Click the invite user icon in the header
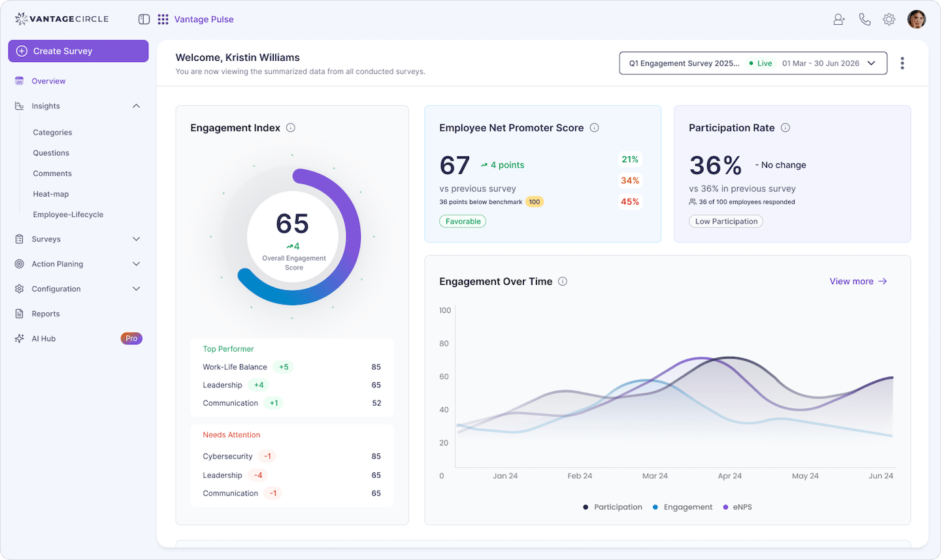This screenshot has width=941, height=560. (838, 19)
